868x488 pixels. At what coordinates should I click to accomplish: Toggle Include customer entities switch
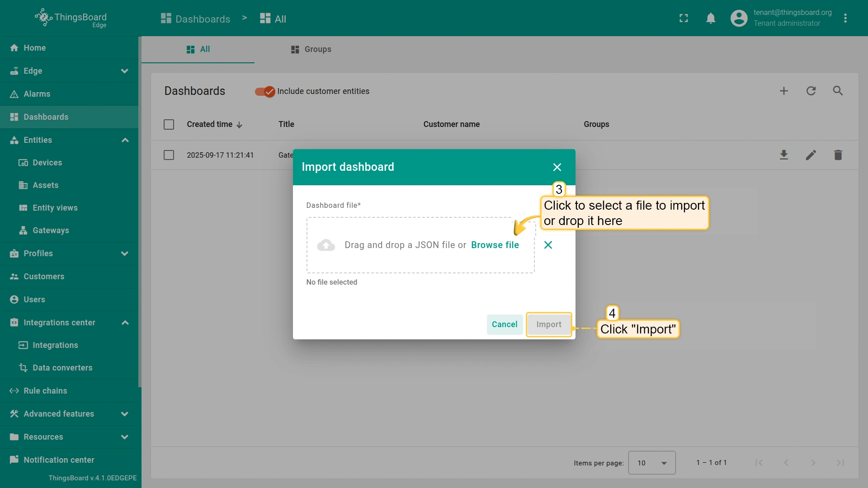[x=265, y=92]
